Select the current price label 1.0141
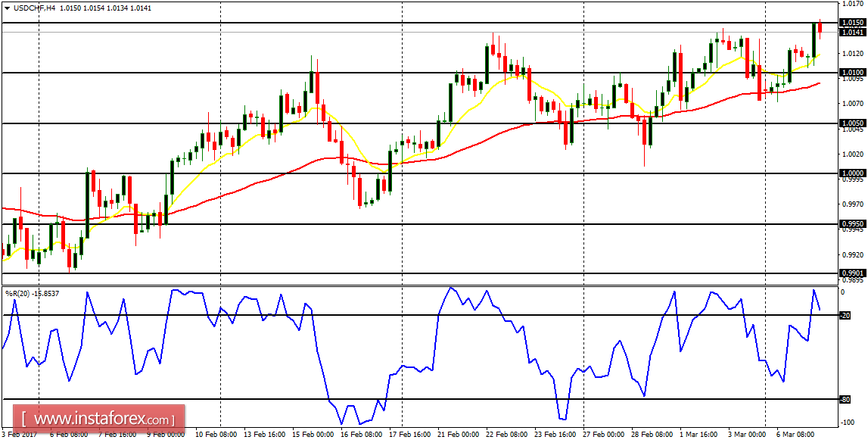This screenshot has height=443, width=868. [853, 33]
